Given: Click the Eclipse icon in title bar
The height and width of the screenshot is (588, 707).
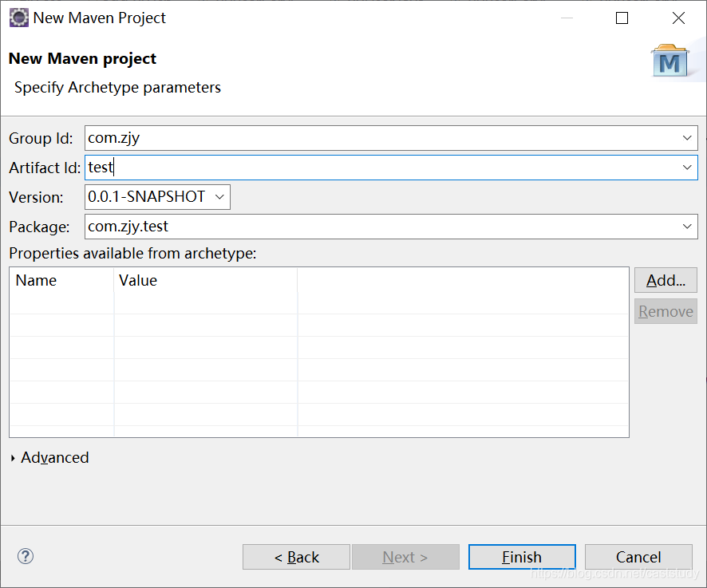Looking at the screenshot, I should pyautogui.click(x=19, y=18).
